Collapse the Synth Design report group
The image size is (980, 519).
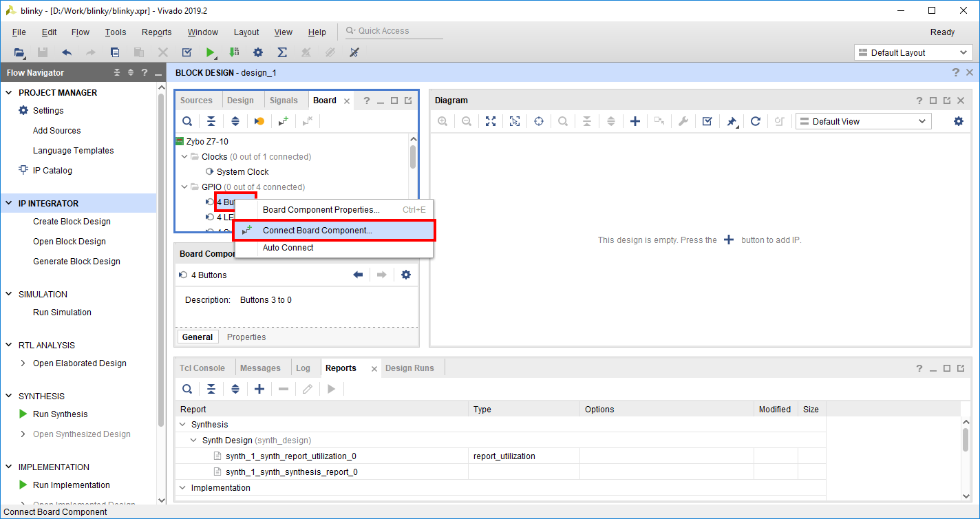tap(194, 441)
